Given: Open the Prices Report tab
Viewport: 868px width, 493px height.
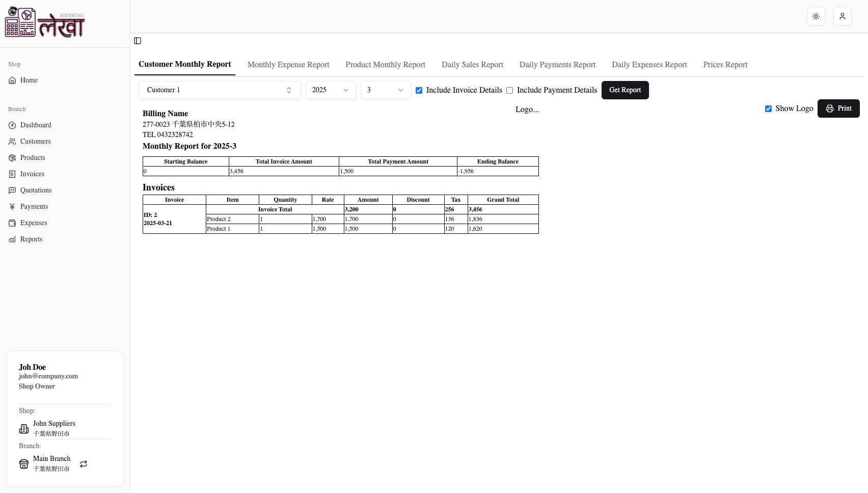Looking at the screenshot, I should point(725,65).
